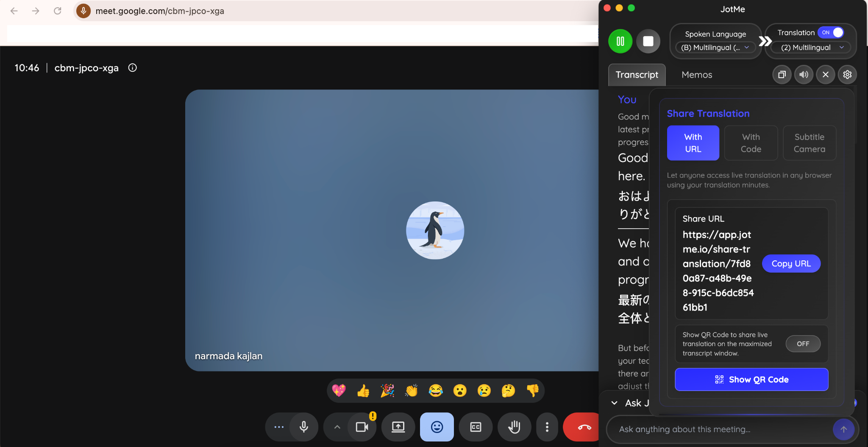Send the question with arrow button

pyautogui.click(x=843, y=430)
